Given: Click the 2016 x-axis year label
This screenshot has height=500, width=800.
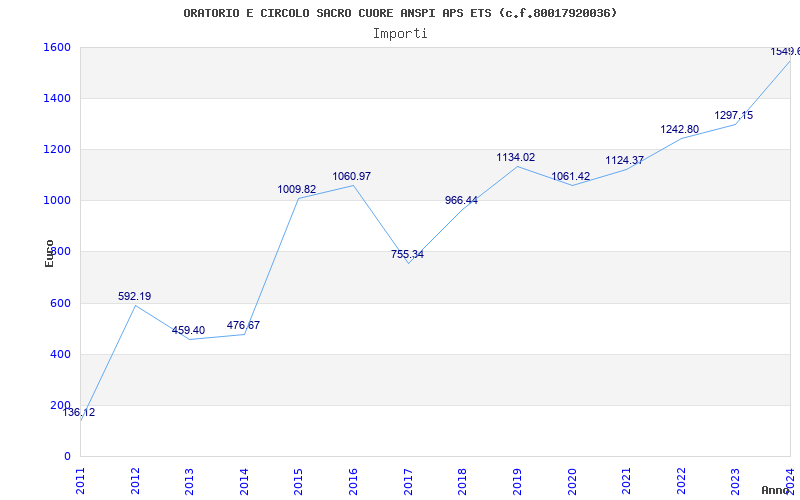Looking at the screenshot, I should pyautogui.click(x=353, y=481).
